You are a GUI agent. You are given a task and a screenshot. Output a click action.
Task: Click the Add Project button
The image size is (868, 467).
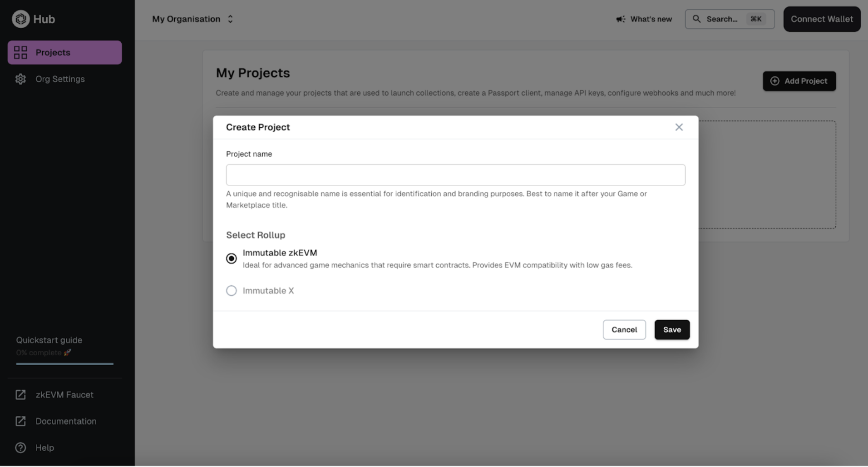(799, 81)
